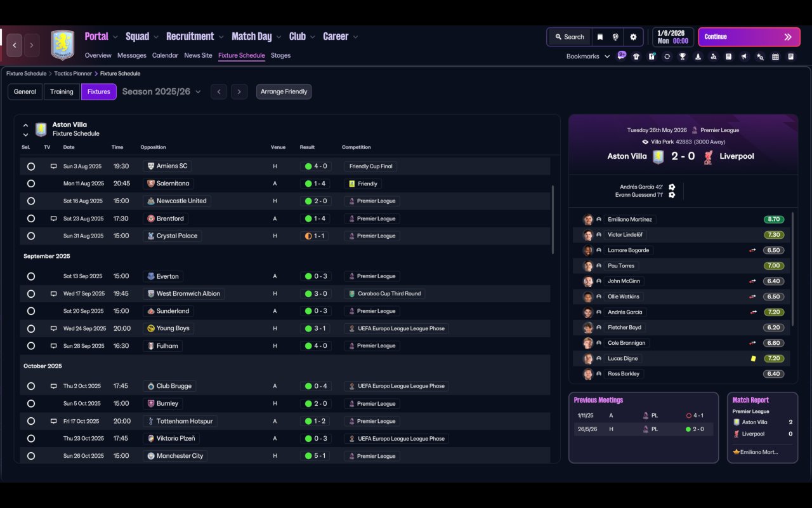Click the 4 - 0 result against Amiens SC

pos(317,166)
